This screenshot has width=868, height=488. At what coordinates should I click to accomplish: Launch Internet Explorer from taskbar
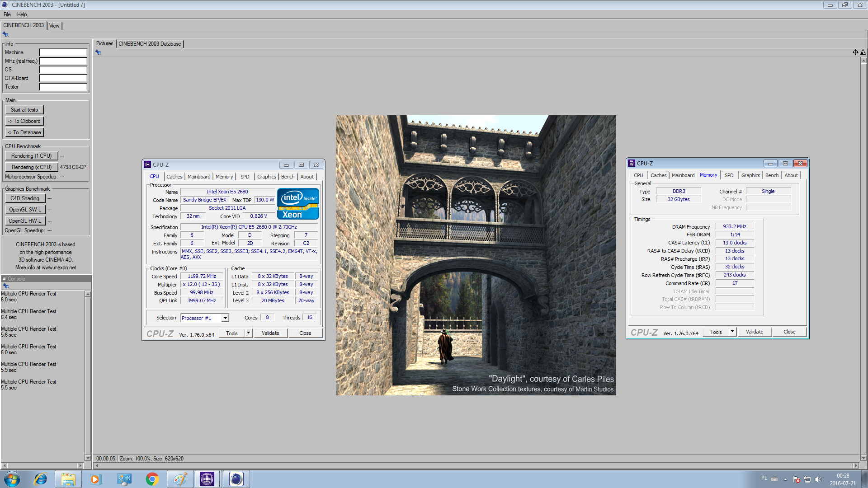click(41, 479)
